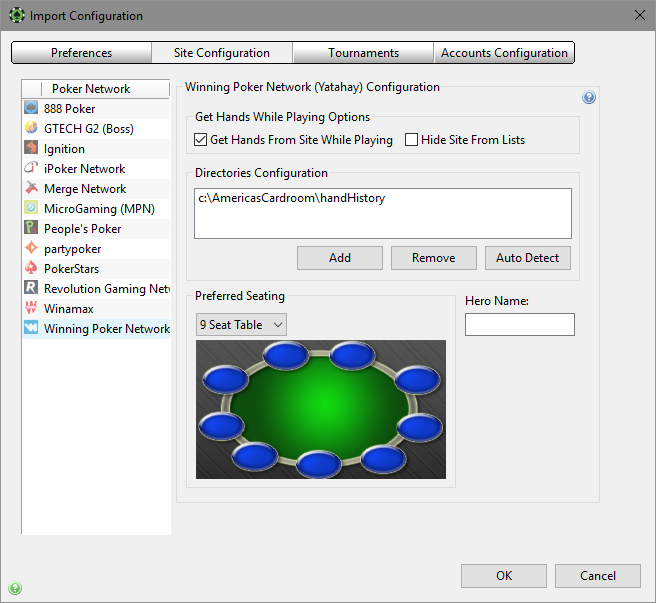Click the Add directory button
Screen dimensions: 656x603
pyautogui.click(x=340, y=258)
